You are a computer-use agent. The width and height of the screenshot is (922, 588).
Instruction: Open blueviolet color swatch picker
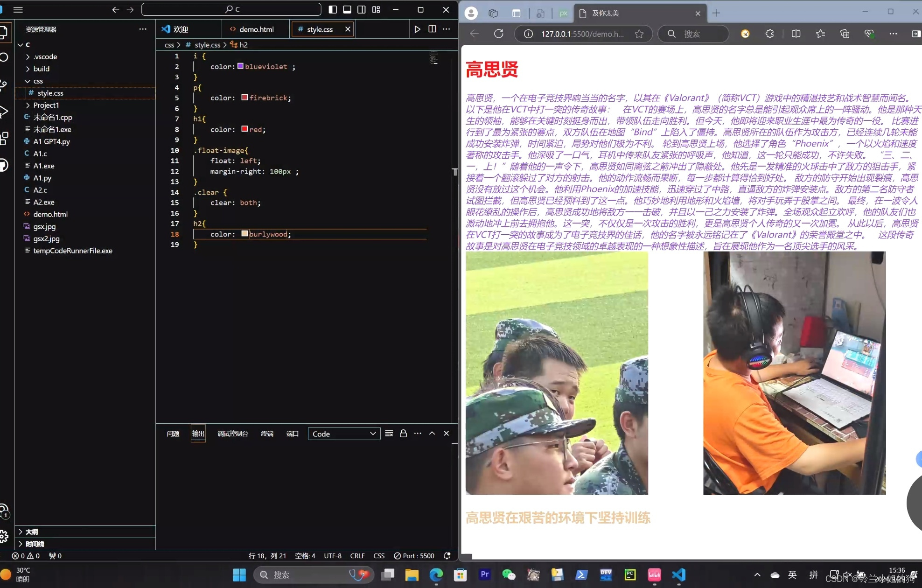[240, 66]
